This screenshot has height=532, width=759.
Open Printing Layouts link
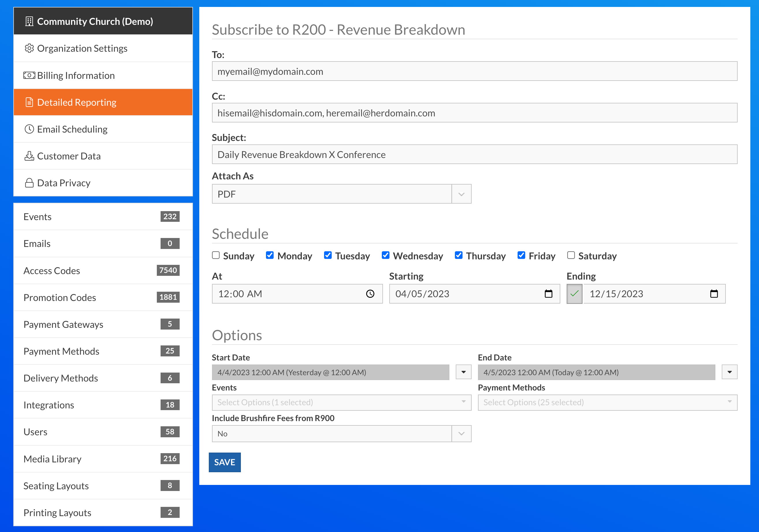pos(103,512)
